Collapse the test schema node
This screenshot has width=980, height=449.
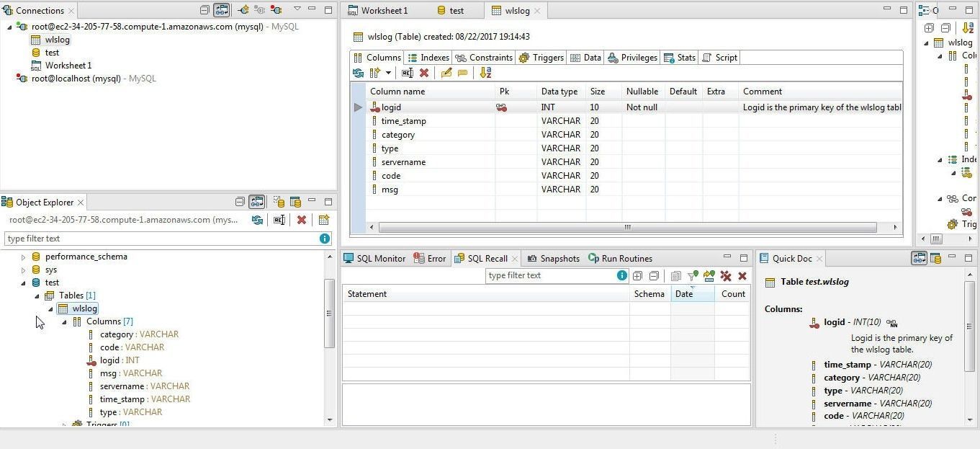[24, 283]
